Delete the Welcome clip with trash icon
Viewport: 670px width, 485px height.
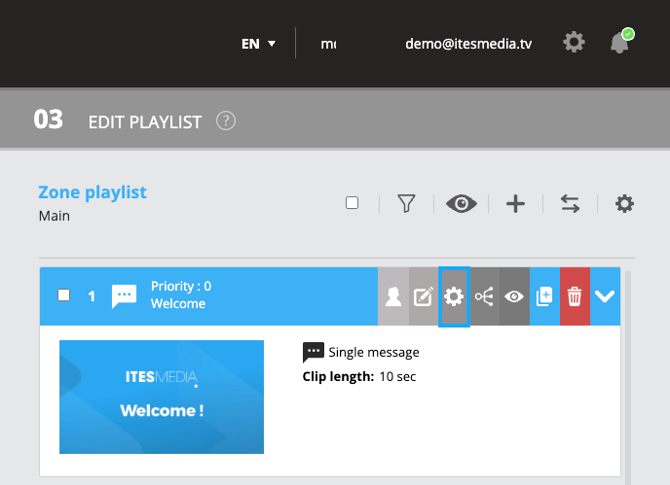click(x=575, y=296)
